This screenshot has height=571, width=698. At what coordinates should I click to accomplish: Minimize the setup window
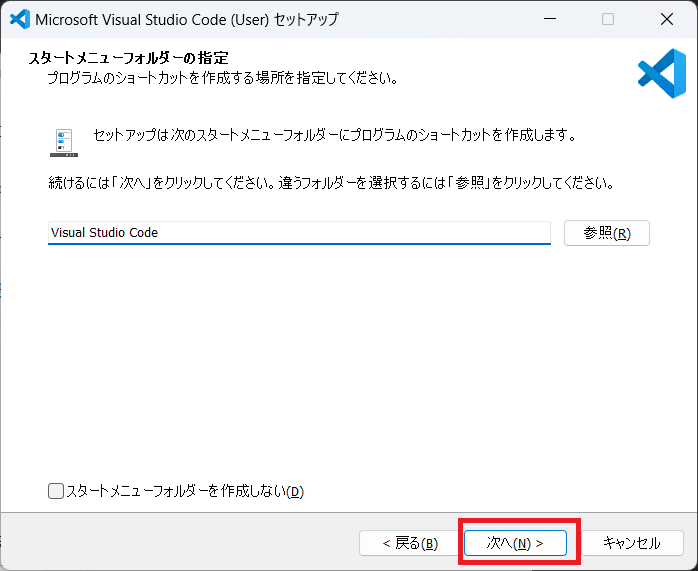pos(550,19)
